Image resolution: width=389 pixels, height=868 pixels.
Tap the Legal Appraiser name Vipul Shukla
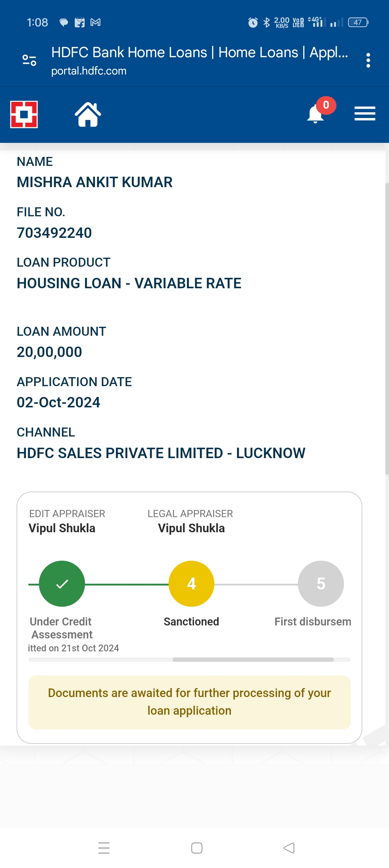191,528
